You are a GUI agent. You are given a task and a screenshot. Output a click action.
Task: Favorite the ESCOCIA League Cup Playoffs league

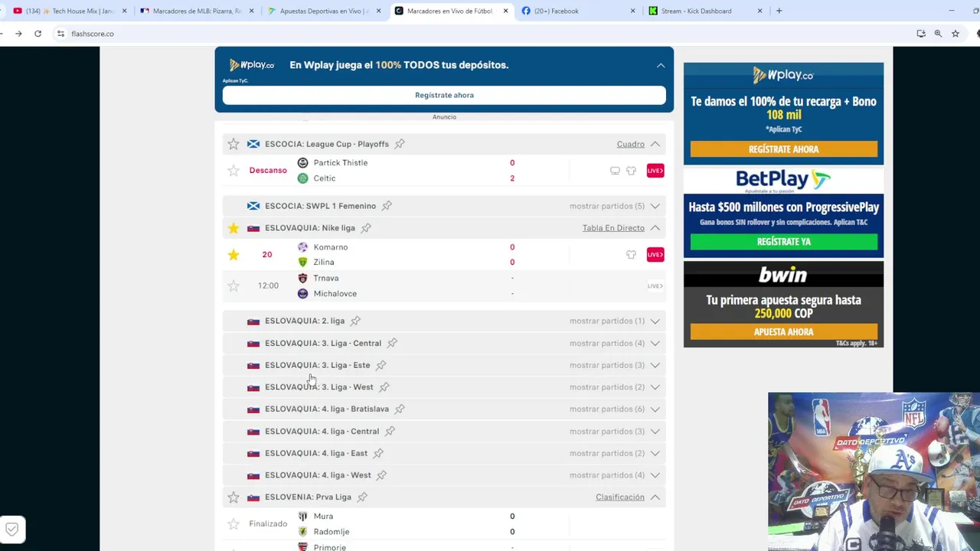pos(234,144)
